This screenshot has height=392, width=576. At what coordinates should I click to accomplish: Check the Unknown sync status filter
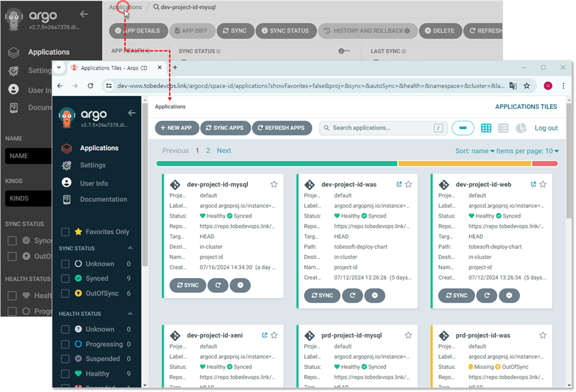point(65,264)
